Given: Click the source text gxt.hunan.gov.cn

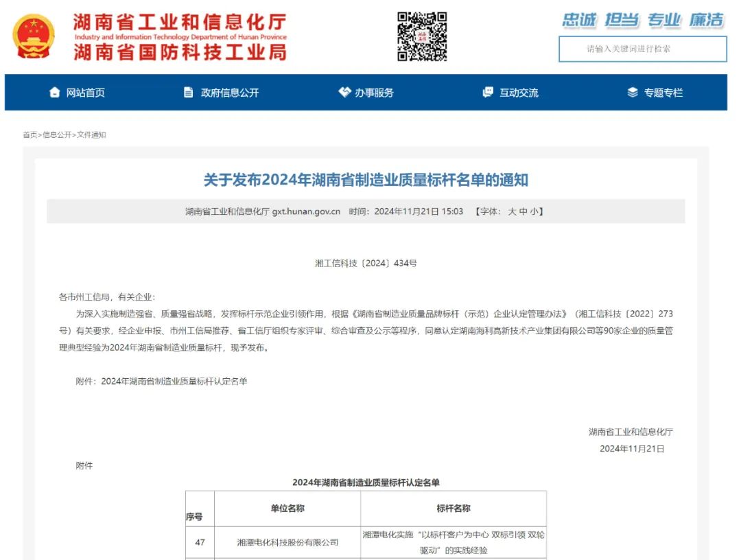Looking at the screenshot, I should [x=306, y=211].
